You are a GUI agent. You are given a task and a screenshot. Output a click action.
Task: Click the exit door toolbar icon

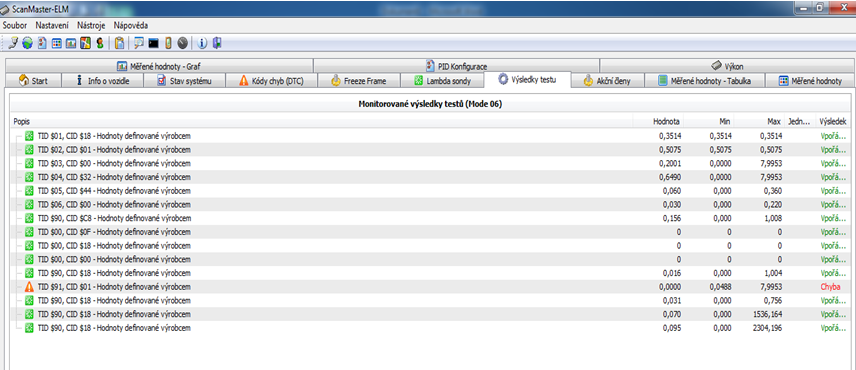click(x=217, y=43)
